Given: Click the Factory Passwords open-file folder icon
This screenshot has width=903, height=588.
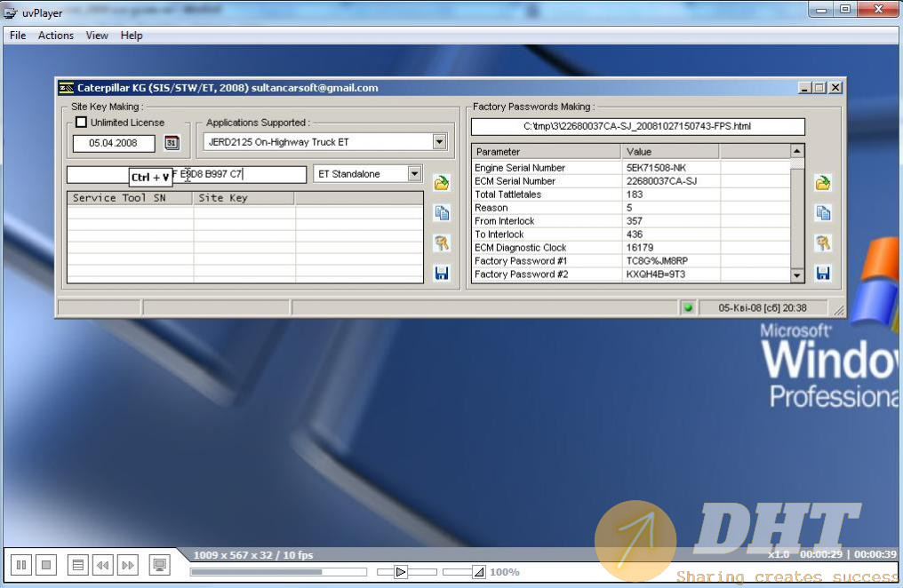Looking at the screenshot, I should [823, 183].
